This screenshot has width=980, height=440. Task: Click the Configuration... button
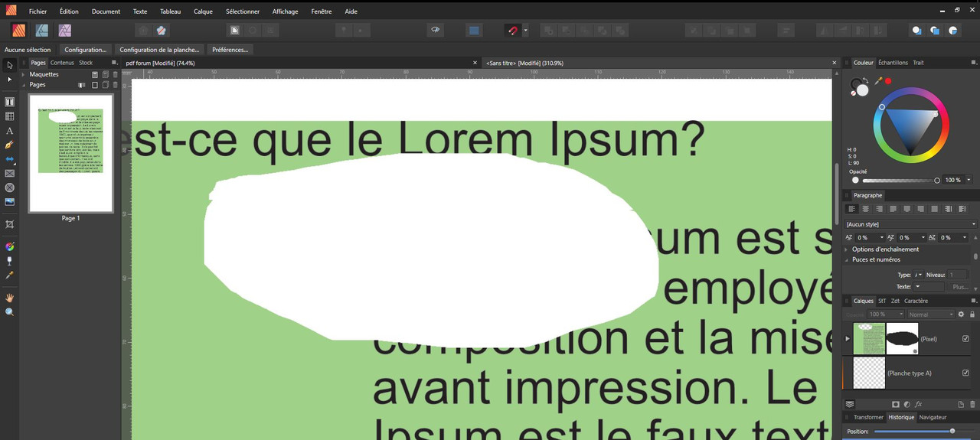click(85, 50)
